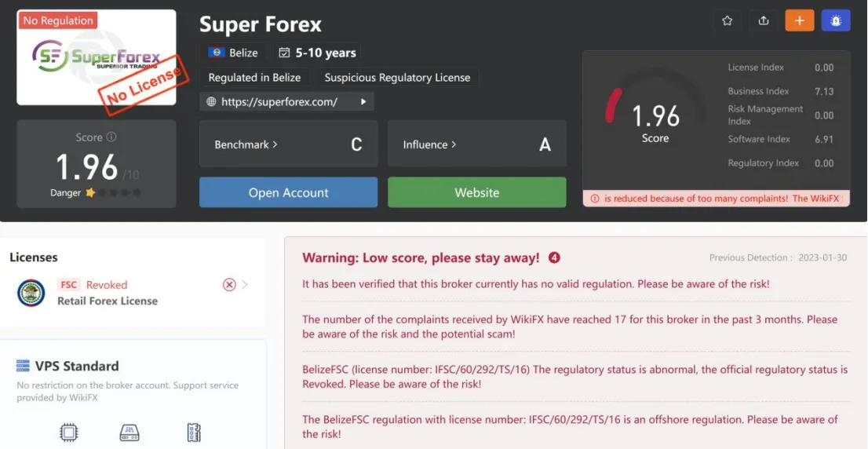Open the Influence details
Viewport: 868px width, 449px height.
click(x=476, y=144)
